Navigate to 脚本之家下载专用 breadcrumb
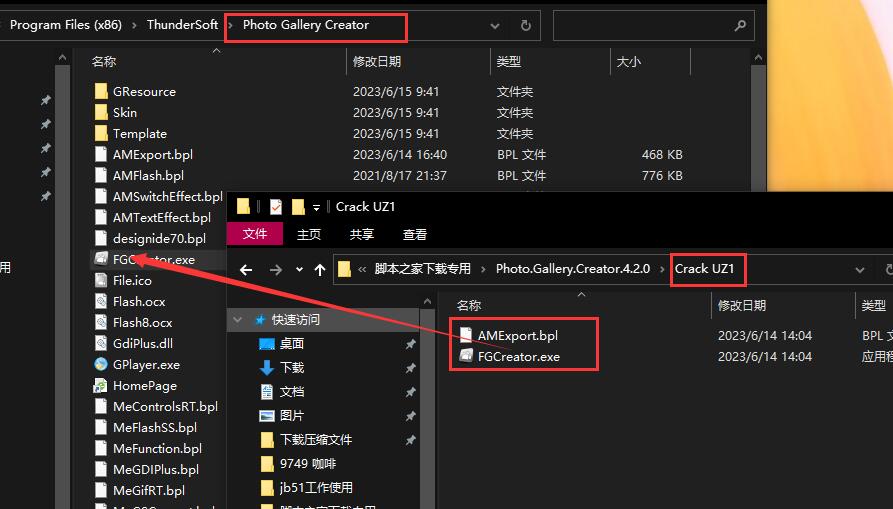The height and width of the screenshot is (509, 893). (x=423, y=269)
